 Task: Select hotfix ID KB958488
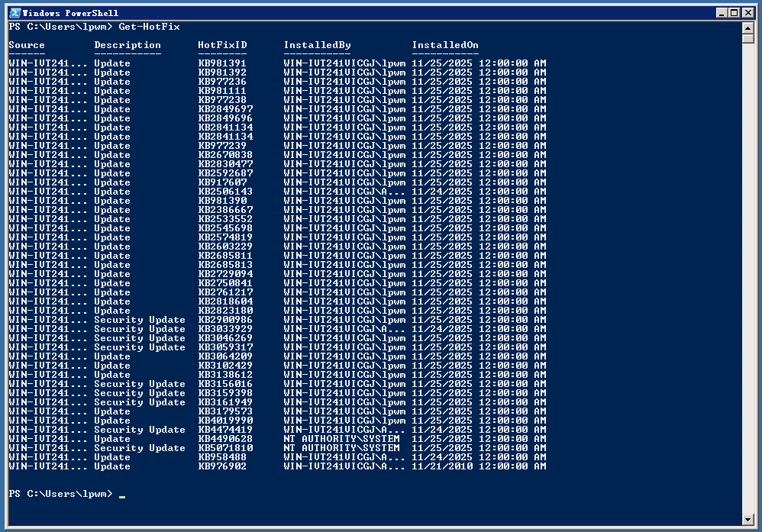tap(222, 457)
